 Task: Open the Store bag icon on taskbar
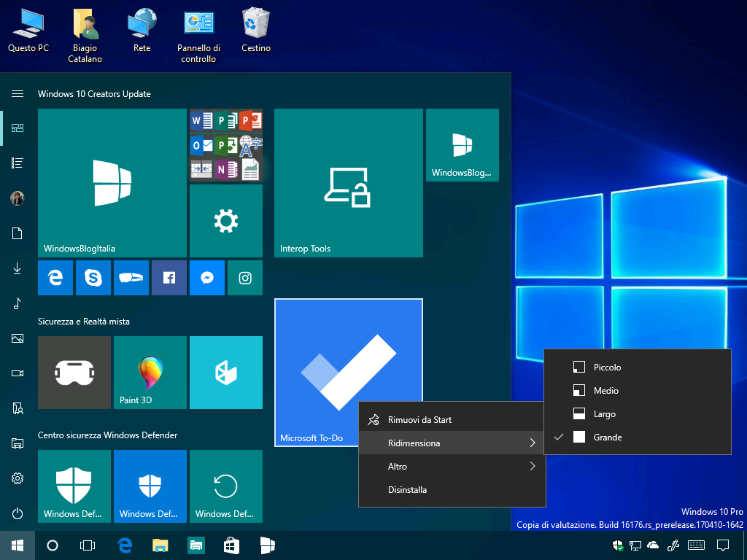point(231,545)
